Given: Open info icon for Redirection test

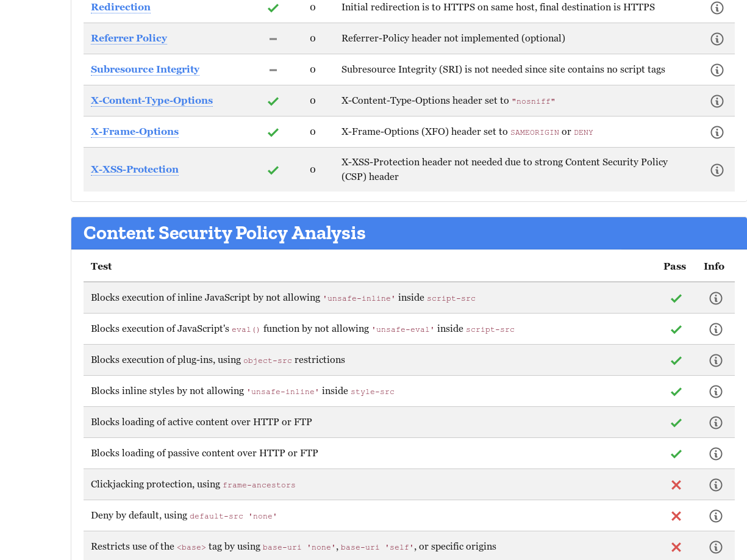Looking at the screenshot, I should 717,7.
